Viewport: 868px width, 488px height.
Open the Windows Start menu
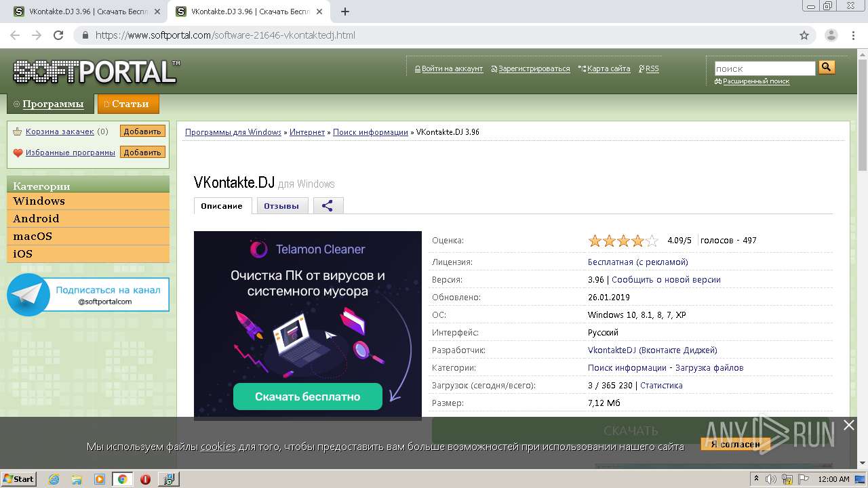(x=19, y=479)
